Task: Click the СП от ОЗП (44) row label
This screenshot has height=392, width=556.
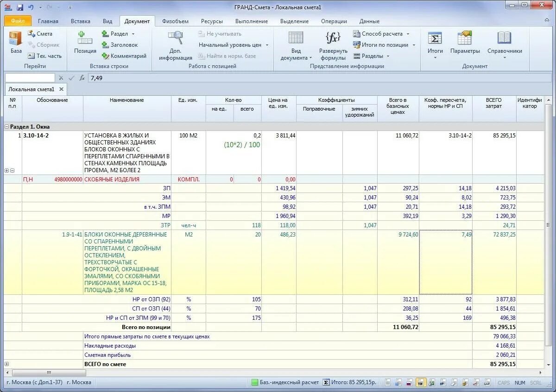Action: pyautogui.click(x=152, y=309)
